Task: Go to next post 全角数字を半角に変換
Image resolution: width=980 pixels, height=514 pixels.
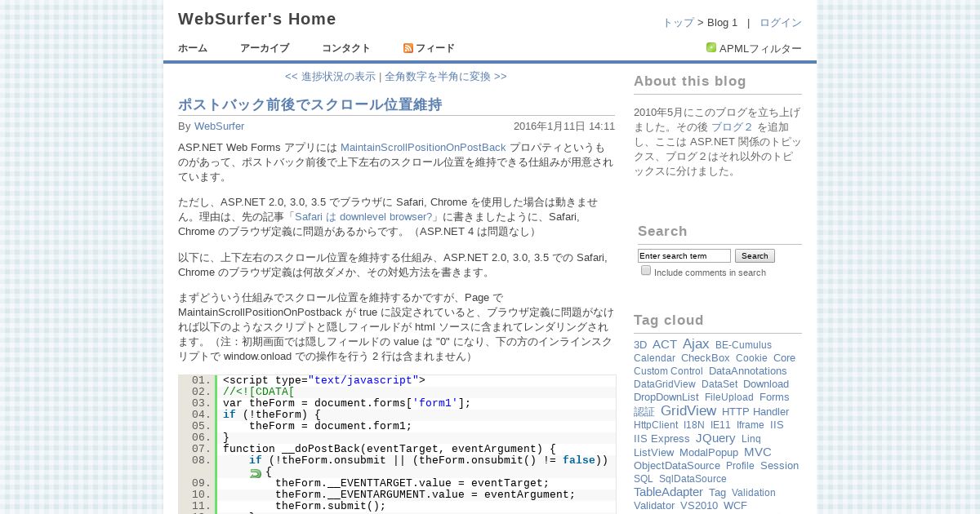Action: click(x=446, y=76)
